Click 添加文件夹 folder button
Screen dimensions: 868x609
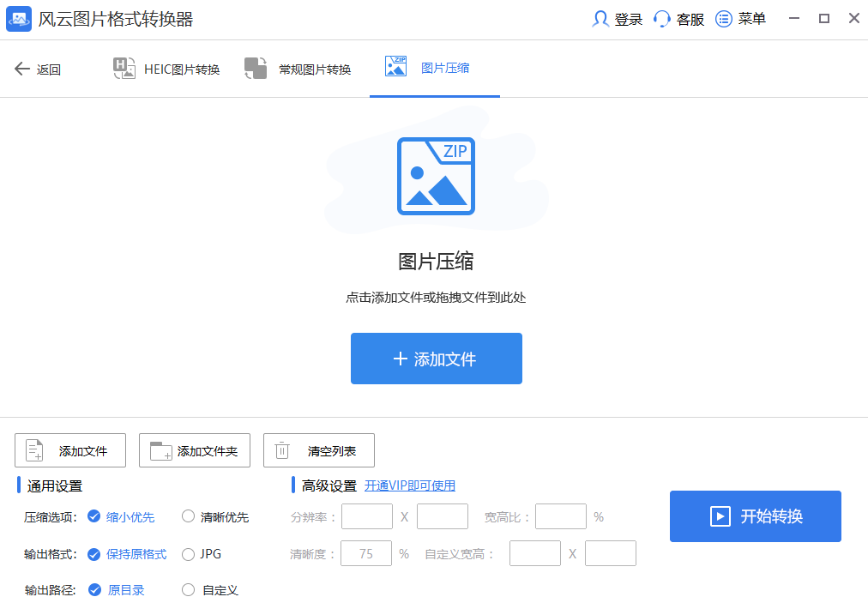coord(195,450)
